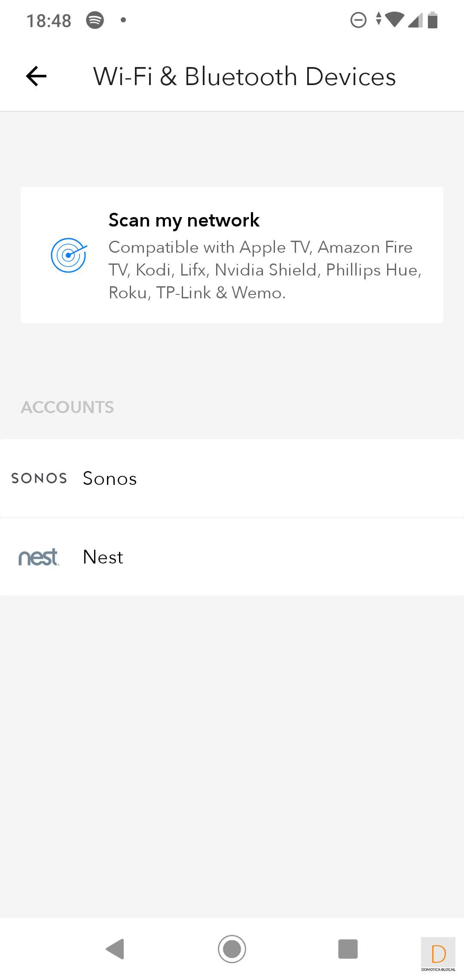The height and width of the screenshot is (980, 464).
Task: Tap the Do Not Disturb status icon
Action: (x=358, y=20)
